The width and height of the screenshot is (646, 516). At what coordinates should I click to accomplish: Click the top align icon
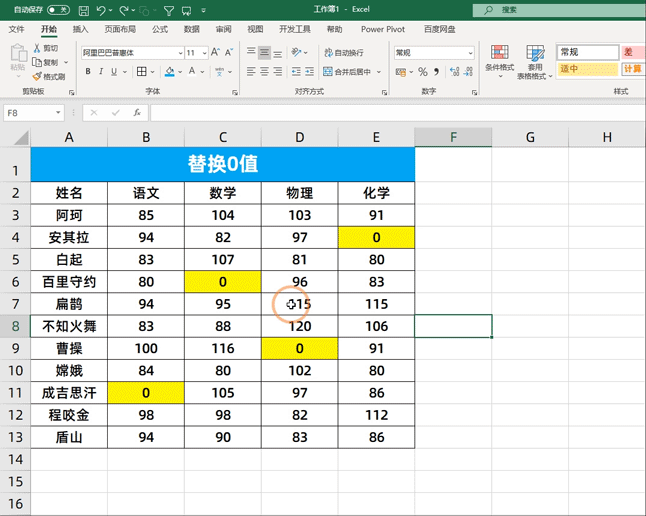[251, 52]
